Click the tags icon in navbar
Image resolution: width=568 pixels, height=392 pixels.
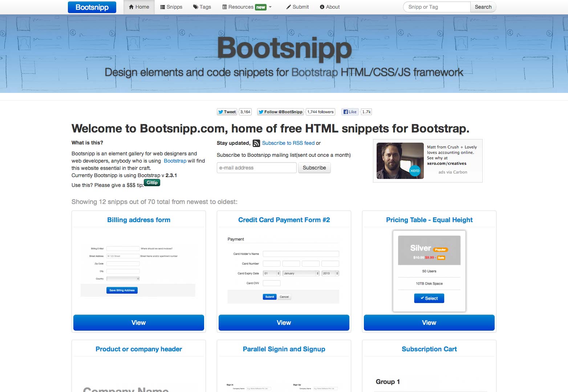coord(196,7)
